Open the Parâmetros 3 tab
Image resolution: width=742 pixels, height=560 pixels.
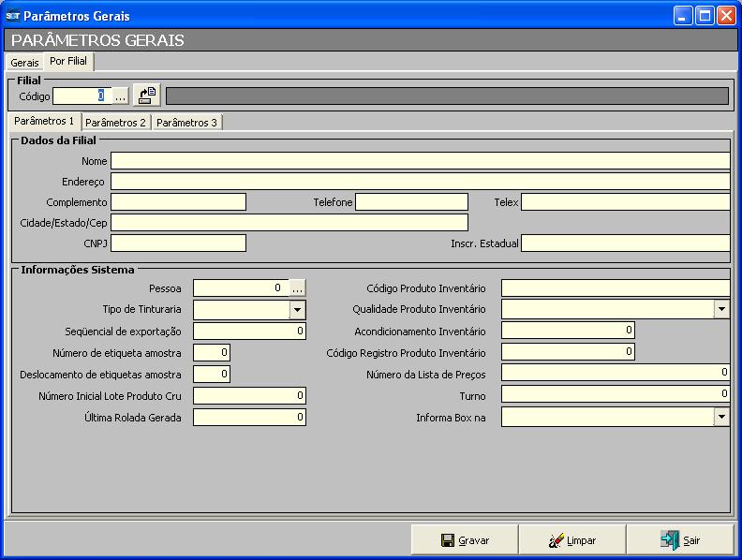[186, 123]
